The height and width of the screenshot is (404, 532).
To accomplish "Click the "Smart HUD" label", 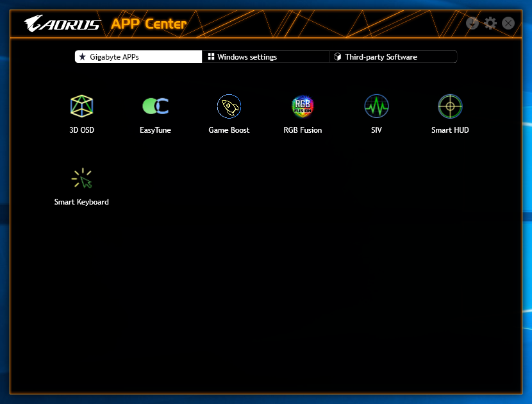I will (450, 130).
